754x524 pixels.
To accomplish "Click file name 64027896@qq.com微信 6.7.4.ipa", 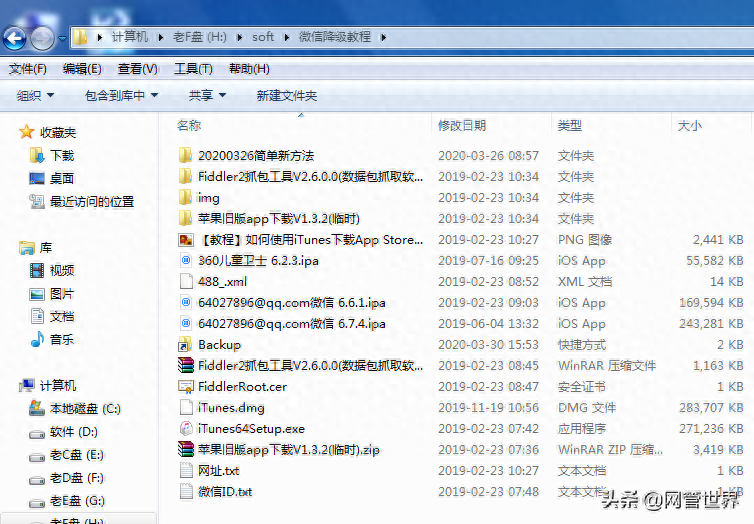I will pos(291,324).
